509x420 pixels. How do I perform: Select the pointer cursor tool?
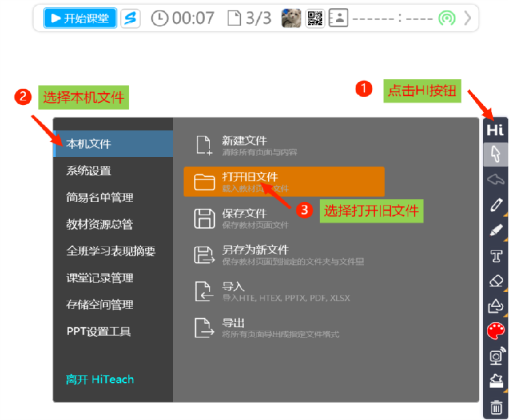[495, 155]
